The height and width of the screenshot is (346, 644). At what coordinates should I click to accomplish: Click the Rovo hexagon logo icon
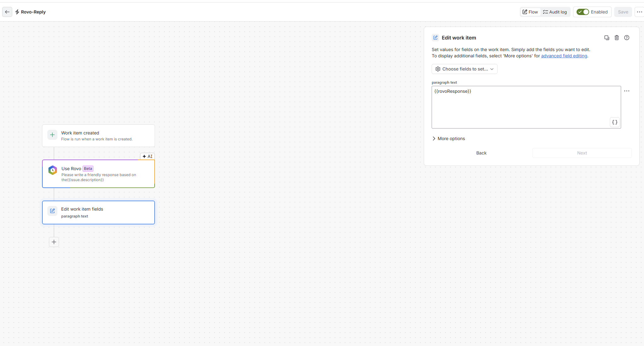[x=53, y=170]
